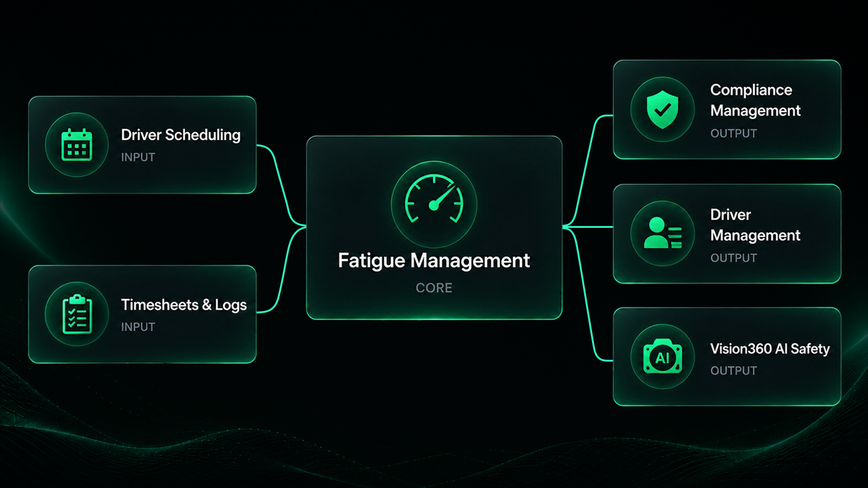Screen dimensions: 868x488
Task: Select the Timesheets & Logs title
Action: [x=184, y=305]
